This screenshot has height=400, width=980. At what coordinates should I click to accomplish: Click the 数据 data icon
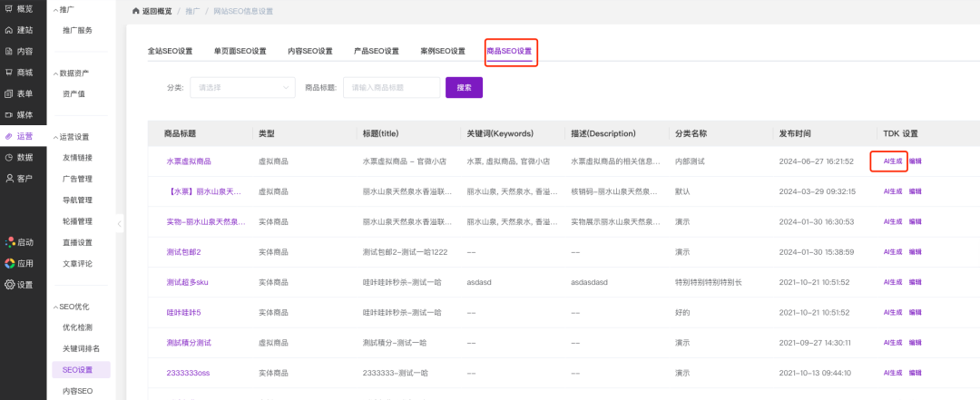click(9, 157)
